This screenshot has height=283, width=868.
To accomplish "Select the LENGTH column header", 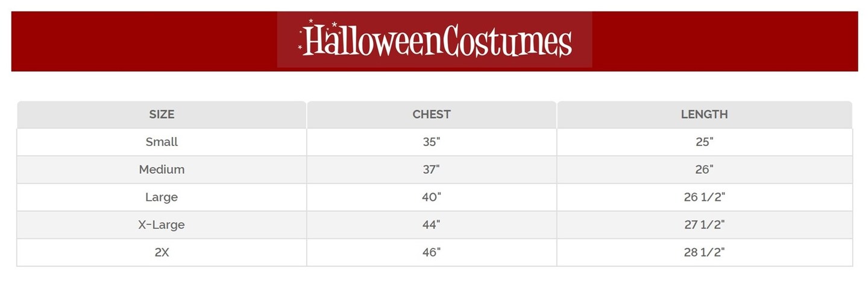I will coord(704,114).
